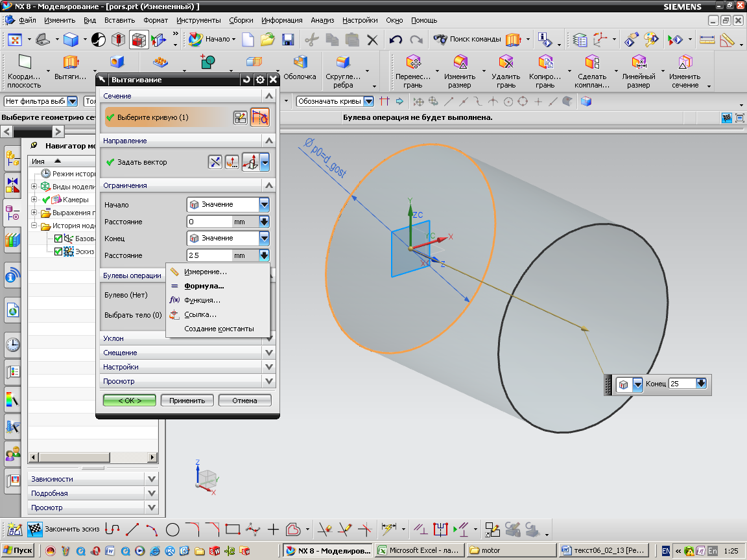Choose Ссылка... from the popup menu

[x=218, y=315]
